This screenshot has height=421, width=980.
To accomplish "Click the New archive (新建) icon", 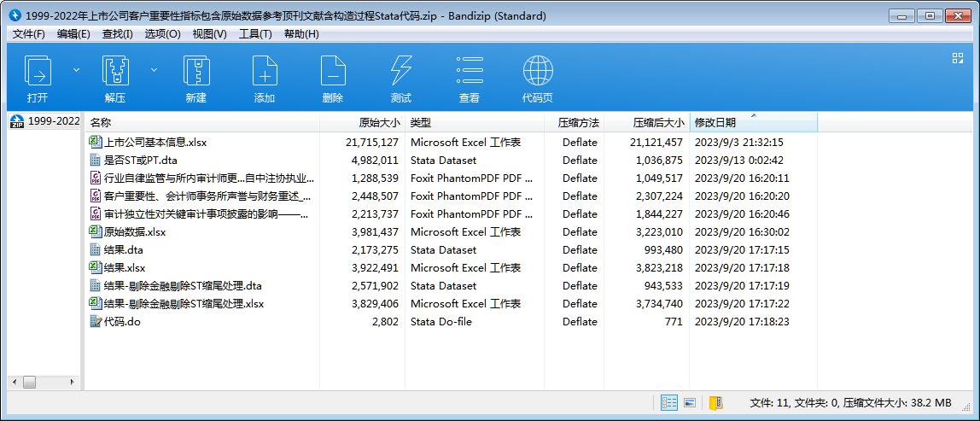I will (x=196, y=71).
